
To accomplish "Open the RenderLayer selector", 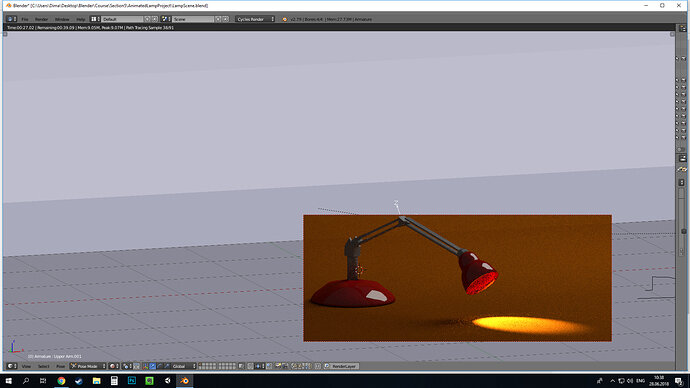I will [x=342, y=366].
